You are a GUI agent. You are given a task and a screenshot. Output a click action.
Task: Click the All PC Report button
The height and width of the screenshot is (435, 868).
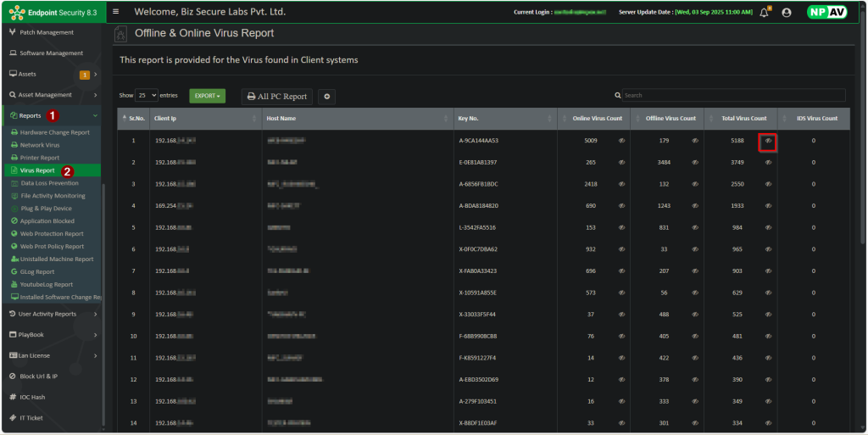[276, 97]
